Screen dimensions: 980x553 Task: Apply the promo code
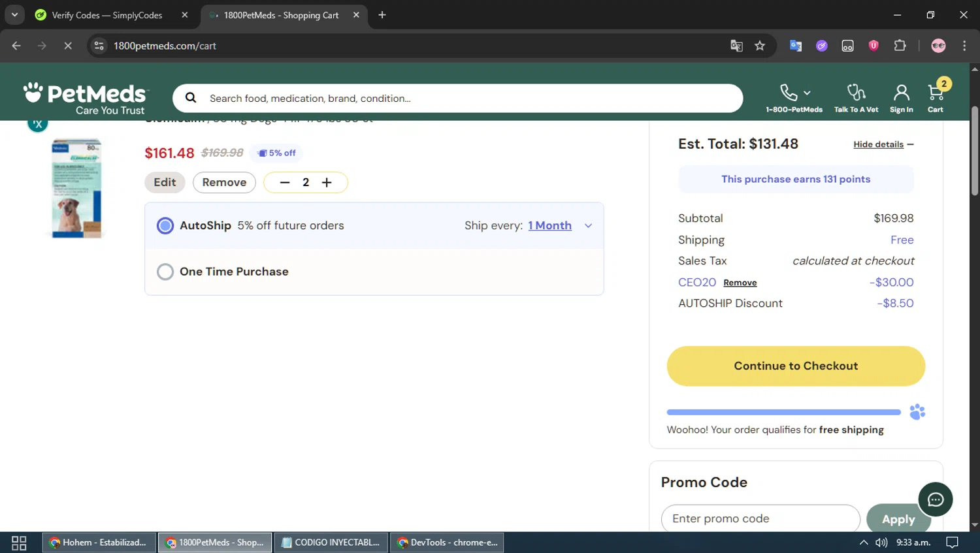[897, 519]
